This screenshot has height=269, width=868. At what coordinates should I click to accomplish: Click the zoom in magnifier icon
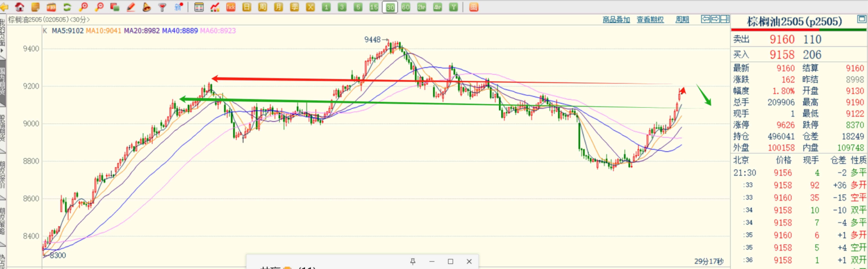[x=83, y=7]
